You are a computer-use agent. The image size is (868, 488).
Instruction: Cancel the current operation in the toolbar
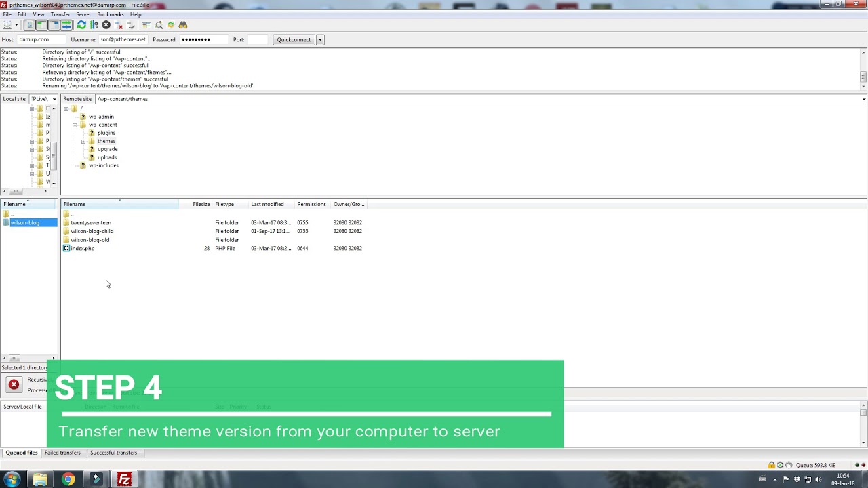point(106,25)
